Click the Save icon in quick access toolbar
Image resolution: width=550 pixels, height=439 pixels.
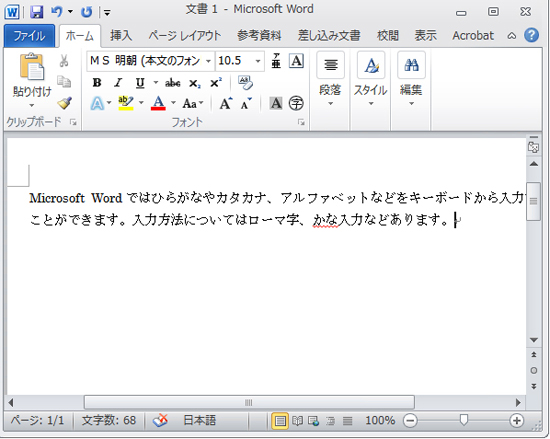pyautogui.click(x=36, y=12)
